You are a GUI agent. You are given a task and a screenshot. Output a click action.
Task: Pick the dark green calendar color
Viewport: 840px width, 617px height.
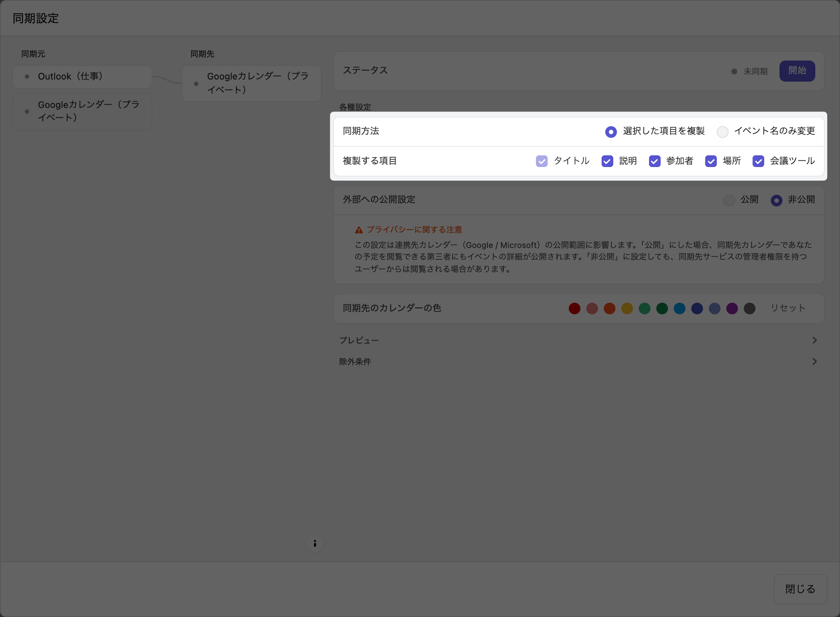662,308
